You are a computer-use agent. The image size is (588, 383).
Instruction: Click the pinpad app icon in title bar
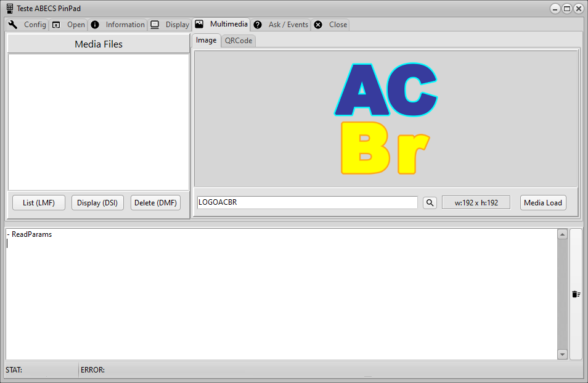tap(10, 8)
